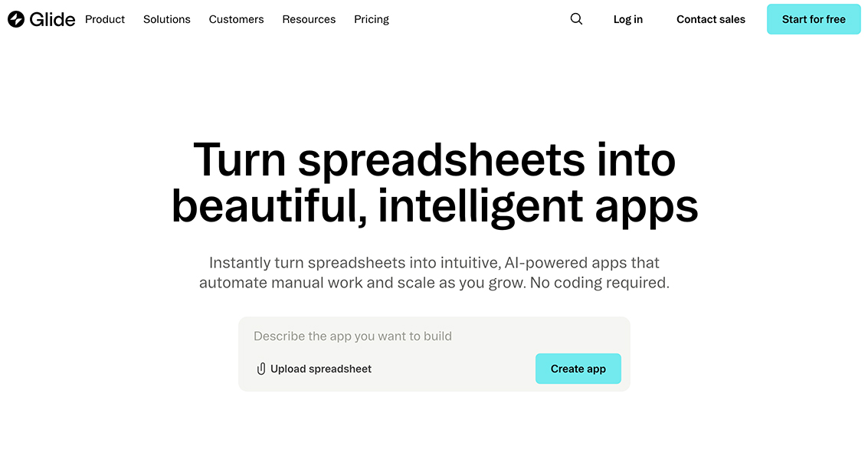Open search with the magnifying glass icon

(x=576, y=19)
